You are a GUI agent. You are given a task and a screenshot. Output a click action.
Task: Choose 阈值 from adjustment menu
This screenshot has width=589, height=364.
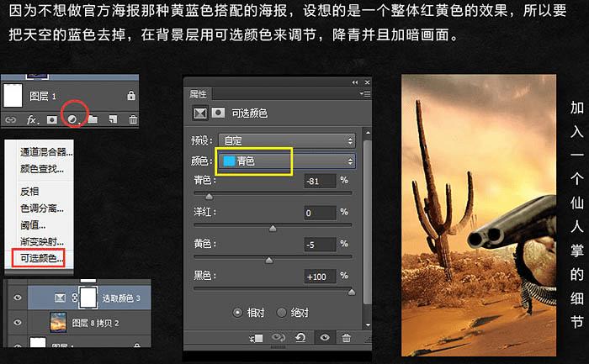pyautogui.click(x=33, y=225)
